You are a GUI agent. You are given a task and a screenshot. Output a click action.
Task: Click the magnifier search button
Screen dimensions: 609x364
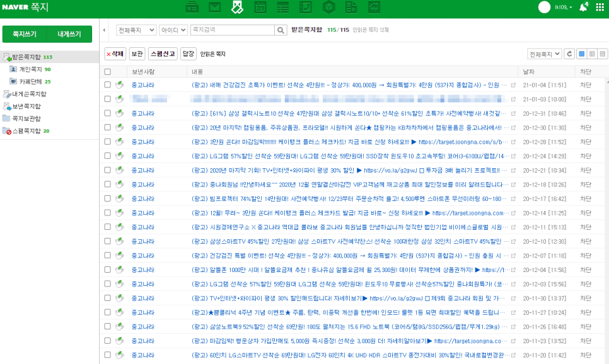coord(281,30)
